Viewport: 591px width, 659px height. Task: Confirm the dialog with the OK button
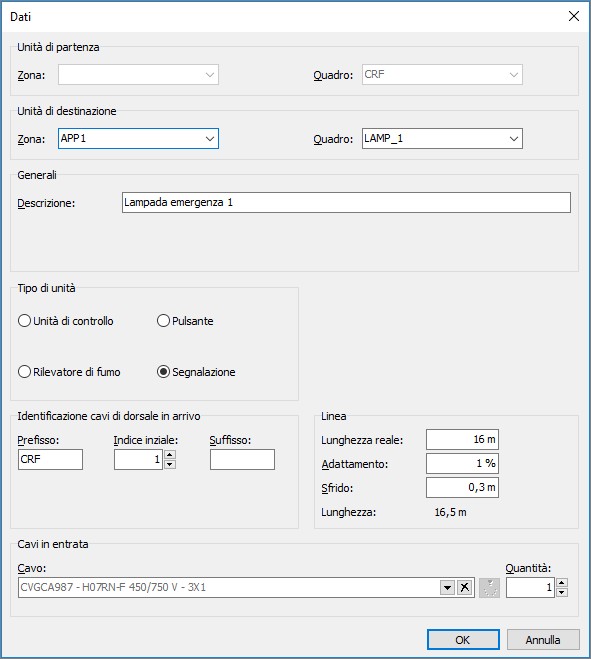coord(463,640)
